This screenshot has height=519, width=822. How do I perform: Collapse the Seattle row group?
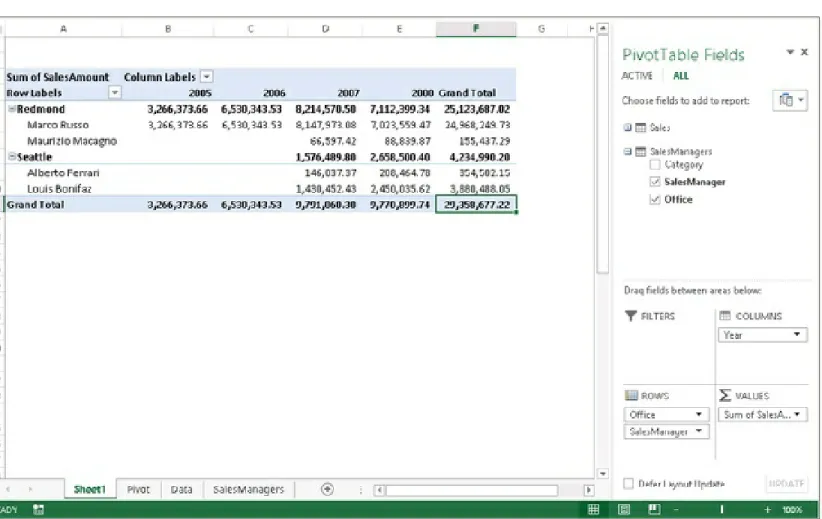(x=12, y=156)
